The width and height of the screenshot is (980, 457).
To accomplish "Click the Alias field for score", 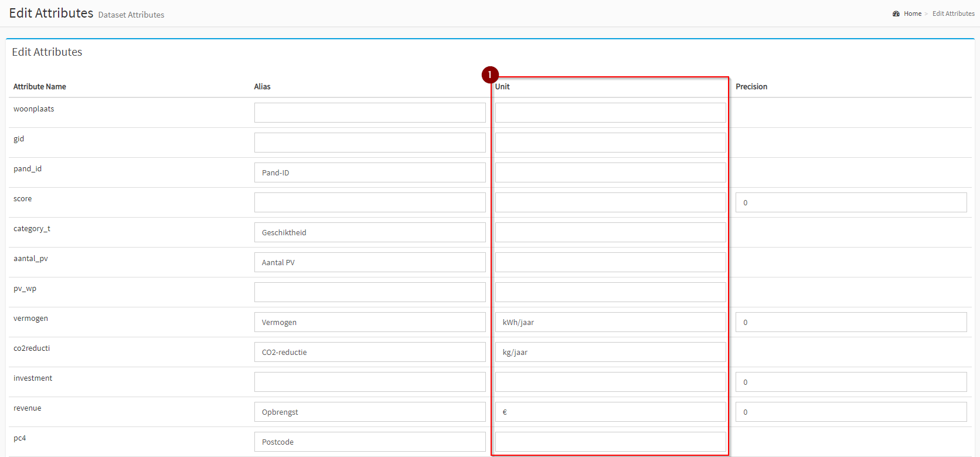I will point(370,202).
